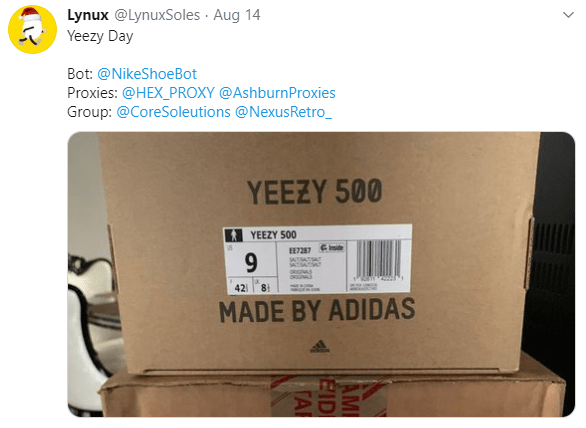Click the Yeezy Day tweet text
586x428 pixels.
pos(100,36)
